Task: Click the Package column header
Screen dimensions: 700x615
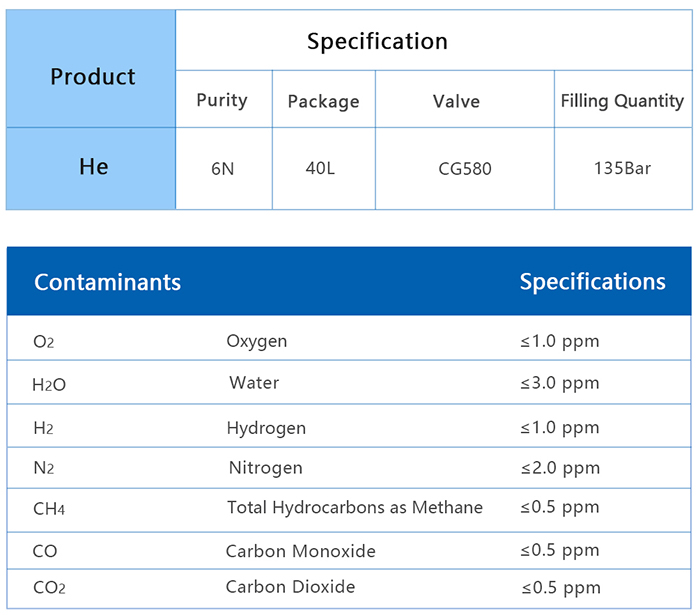Action: [323, 101]
